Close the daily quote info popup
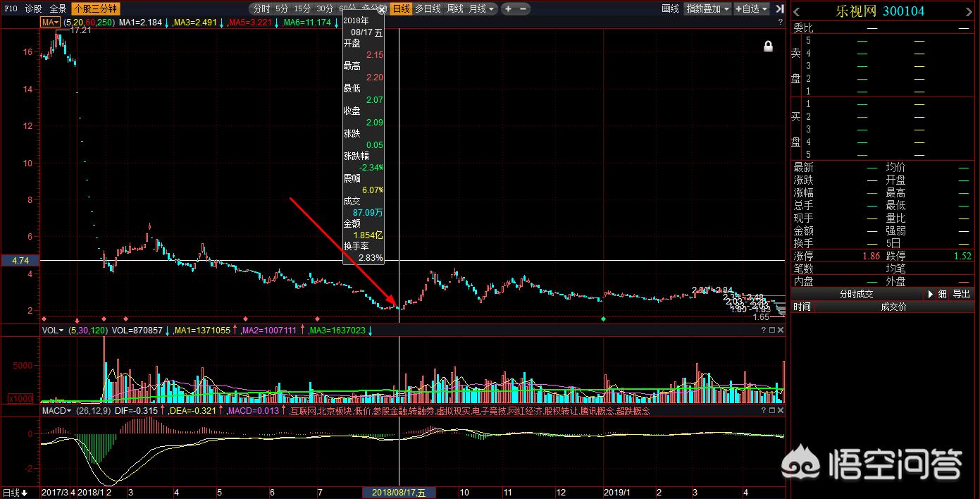The image size is (980, 499). click(x=382, y=10)
